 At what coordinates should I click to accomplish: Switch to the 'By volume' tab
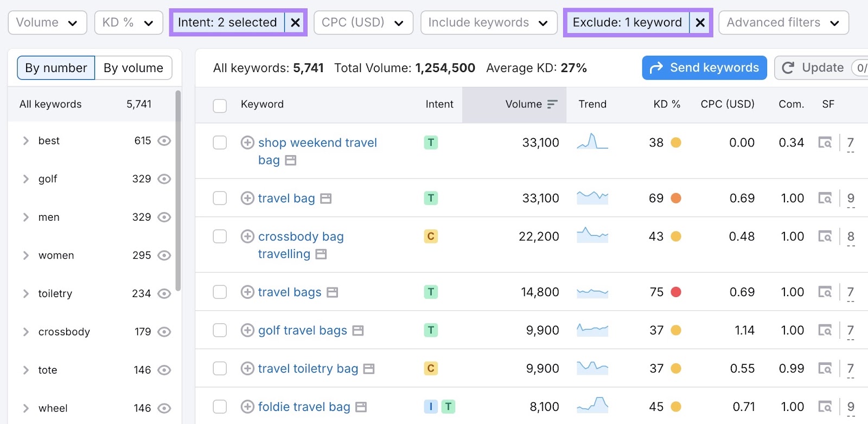click(133, 68)
